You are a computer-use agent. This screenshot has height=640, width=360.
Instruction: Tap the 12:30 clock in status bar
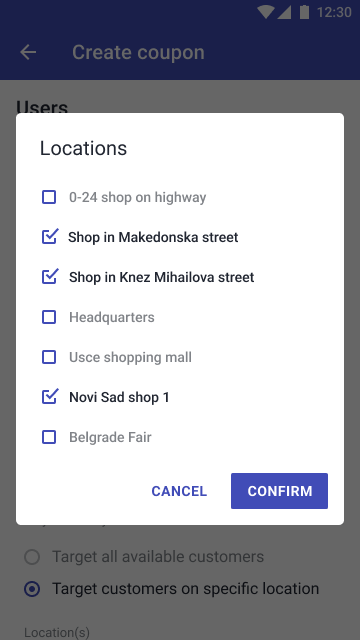[x=334, y=12]
